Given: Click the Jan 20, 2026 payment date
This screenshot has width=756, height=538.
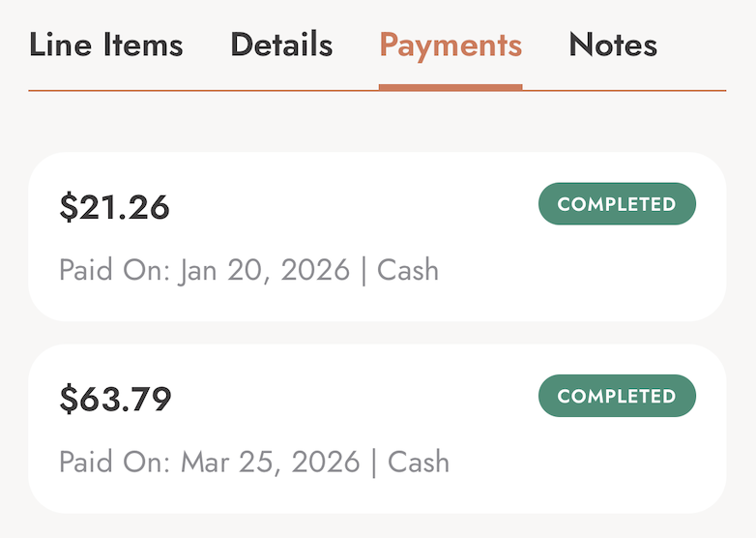Looking at the screenshot, I should [x=264, y=270].
